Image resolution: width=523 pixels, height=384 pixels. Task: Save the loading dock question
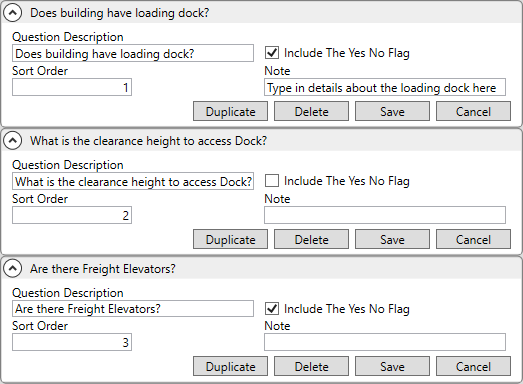(x=392, y=111)
